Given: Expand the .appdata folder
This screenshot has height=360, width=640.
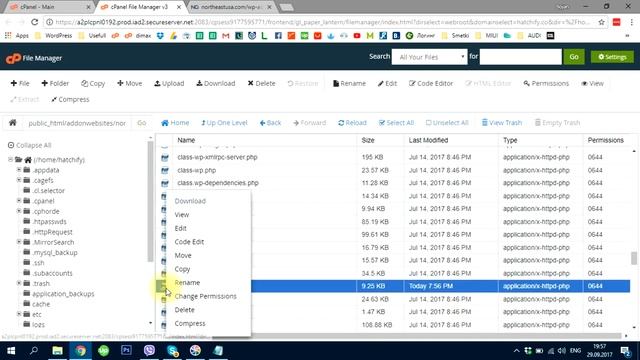Looking at the screenshot, I should point(19,170).
